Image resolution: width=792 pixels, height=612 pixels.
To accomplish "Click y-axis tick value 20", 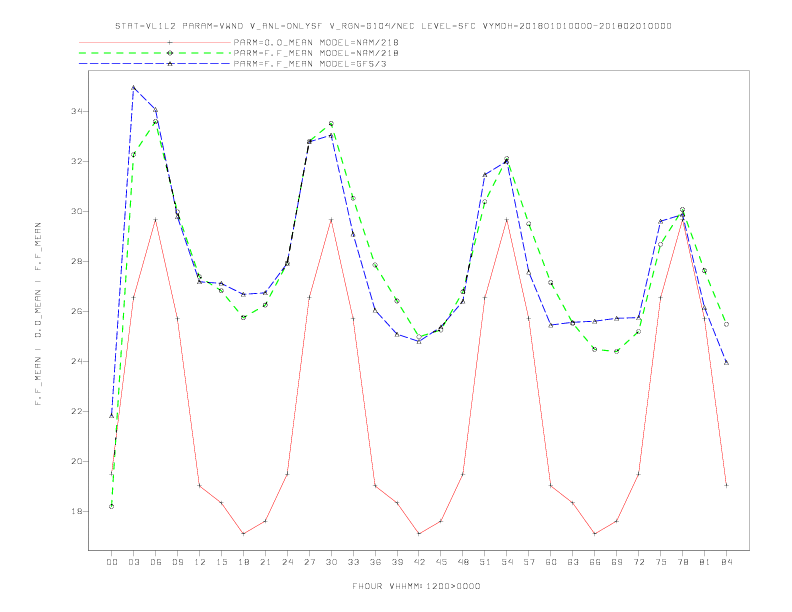I will [76, 462].
